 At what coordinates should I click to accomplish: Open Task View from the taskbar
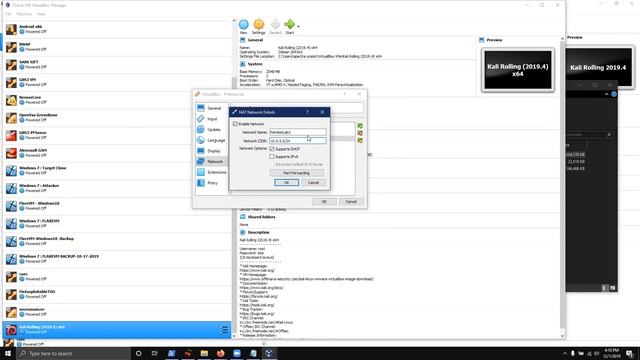[x=155, y=353]
